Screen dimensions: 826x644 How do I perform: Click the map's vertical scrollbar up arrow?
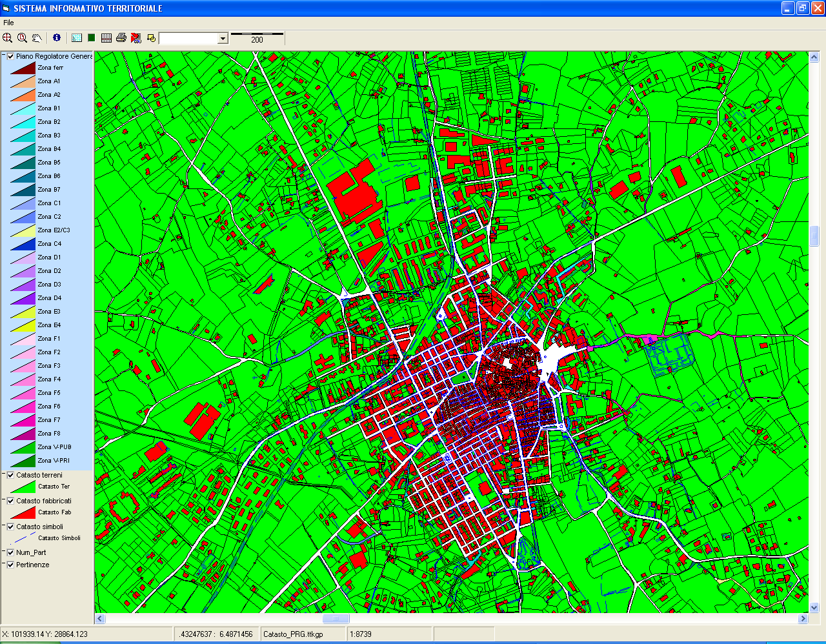pyautogui.click(x=814, y=57)
